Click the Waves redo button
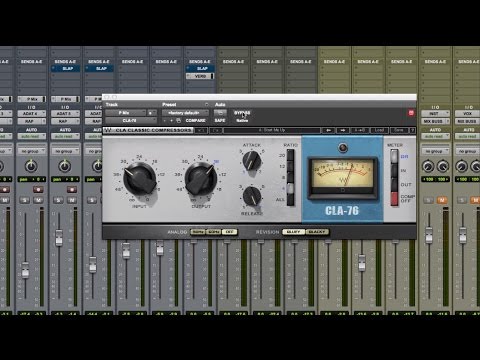480x360 pixels. pyautogui.click(x=216, y=130)
